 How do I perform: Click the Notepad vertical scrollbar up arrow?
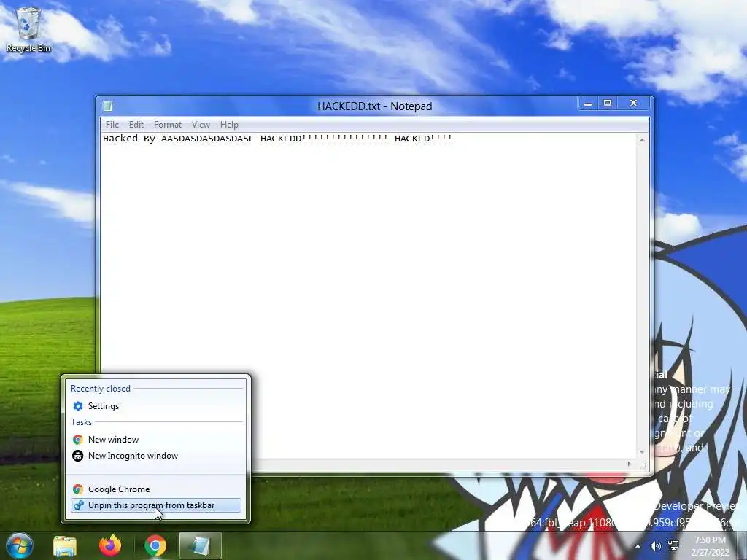(x=642, y=139)
